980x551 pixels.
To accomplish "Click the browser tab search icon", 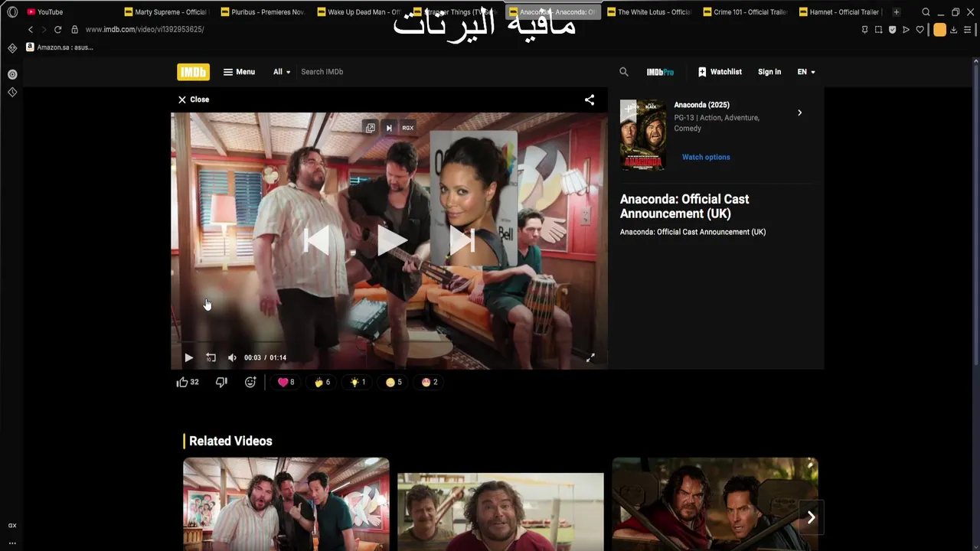I will point(926,11).
